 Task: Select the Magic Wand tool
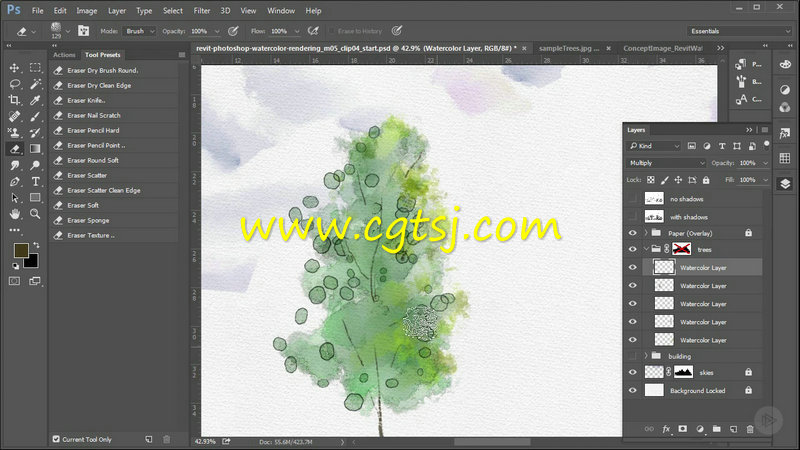(35, 84)
